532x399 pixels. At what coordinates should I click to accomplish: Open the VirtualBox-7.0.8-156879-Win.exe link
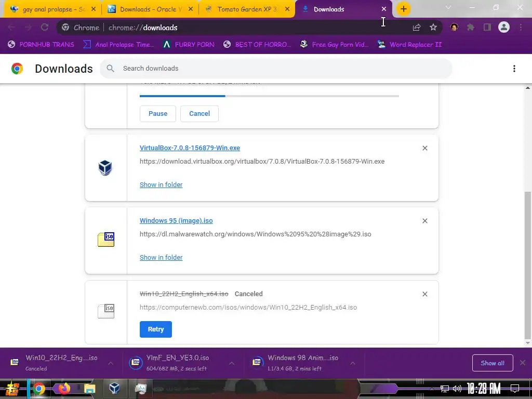[190, 148]
